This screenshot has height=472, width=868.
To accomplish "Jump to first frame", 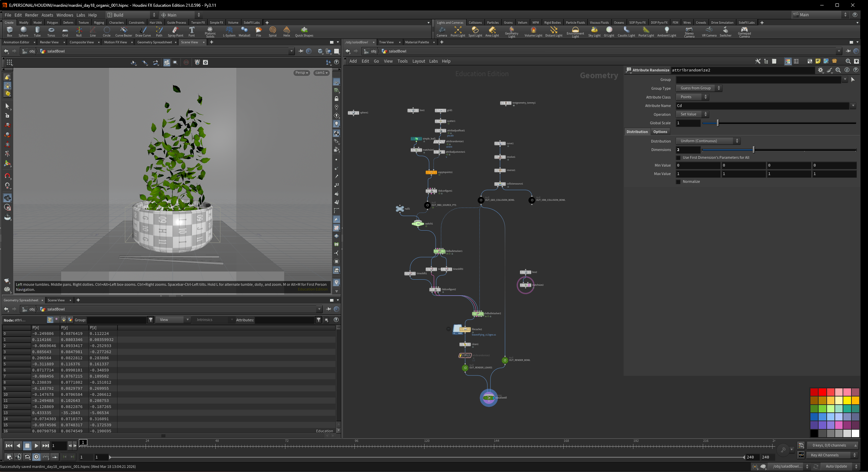I will 9,446.
